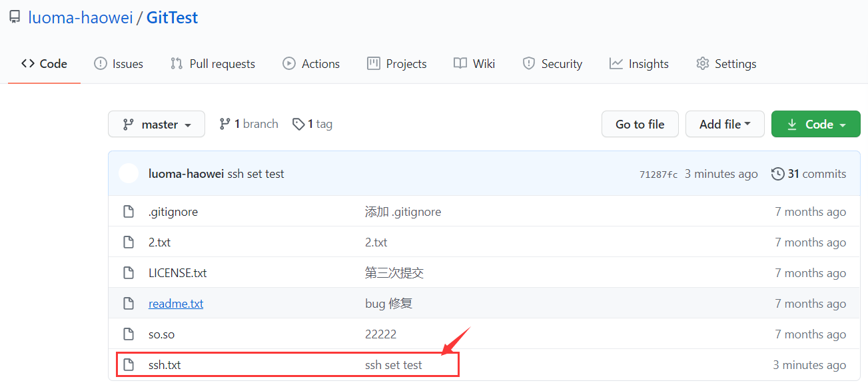This screenshot has height=385, width=868.
Task: Click file icon for ssh.txt
Action: [x=129, y=365]
